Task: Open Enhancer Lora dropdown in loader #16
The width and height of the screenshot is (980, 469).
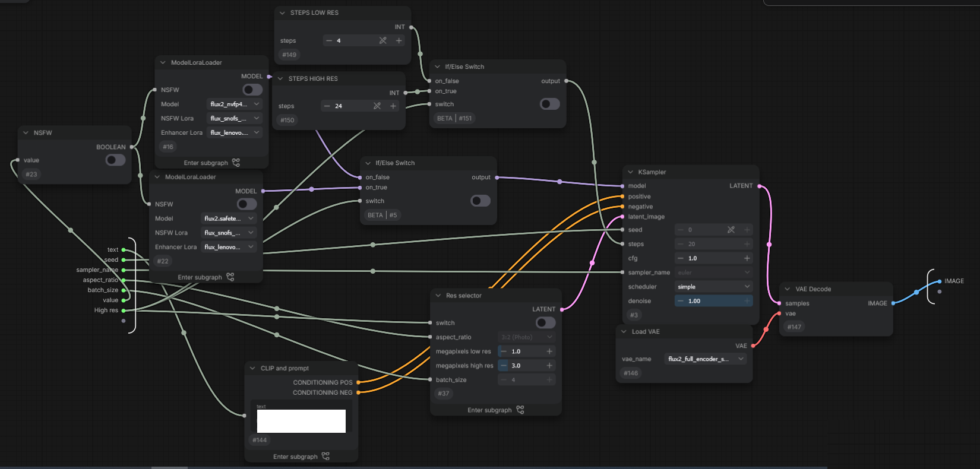Action: (235, 132)
